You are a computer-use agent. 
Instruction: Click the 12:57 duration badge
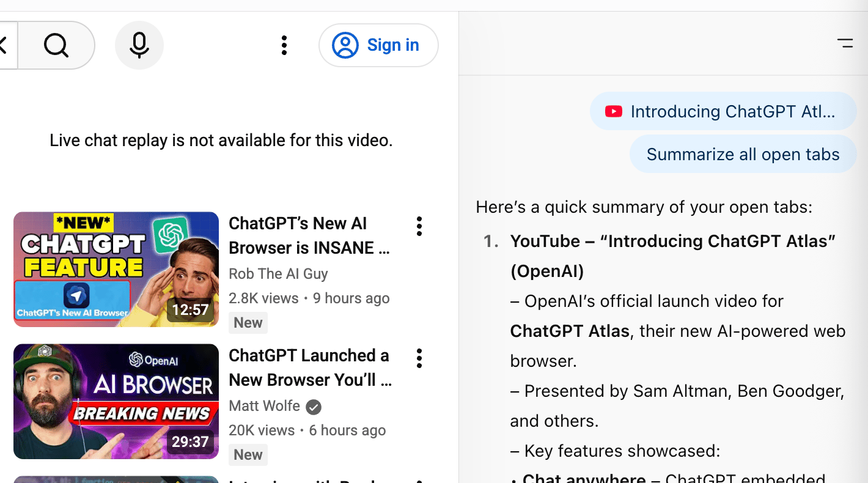(x=190, y=310)
